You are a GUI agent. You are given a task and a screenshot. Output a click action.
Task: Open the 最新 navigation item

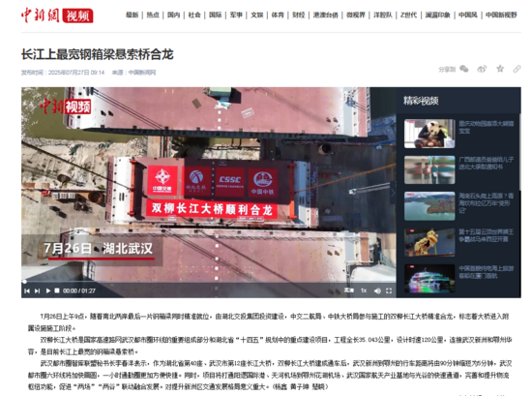tap(132, 15)
